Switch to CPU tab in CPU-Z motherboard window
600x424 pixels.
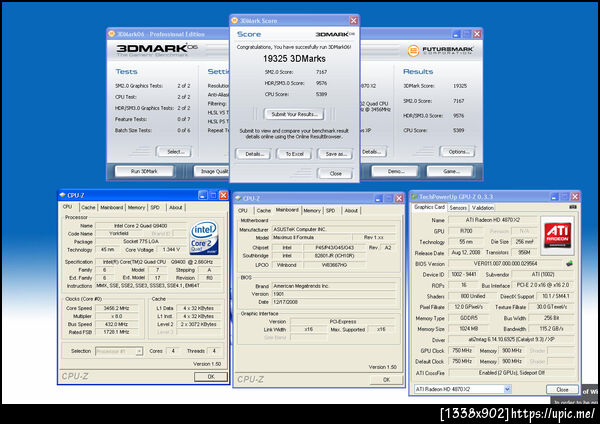(x=243, y=210)
